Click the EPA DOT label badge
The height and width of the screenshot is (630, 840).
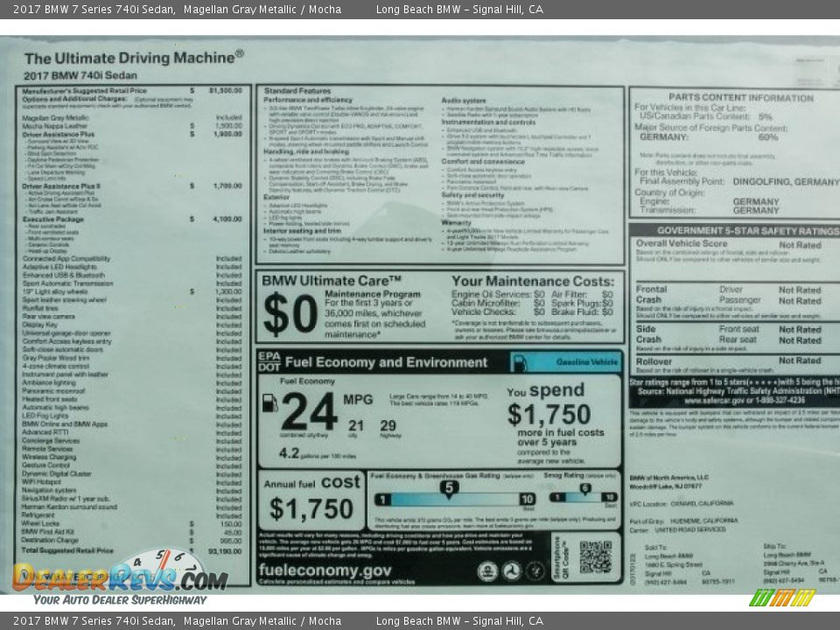point(269,362)
